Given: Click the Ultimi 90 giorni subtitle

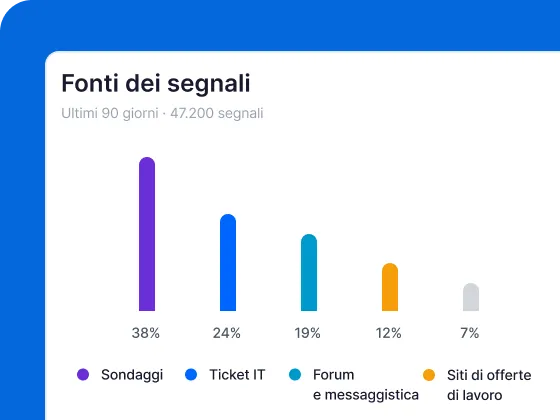Looking at the screenshot, I should coord(110,113).
